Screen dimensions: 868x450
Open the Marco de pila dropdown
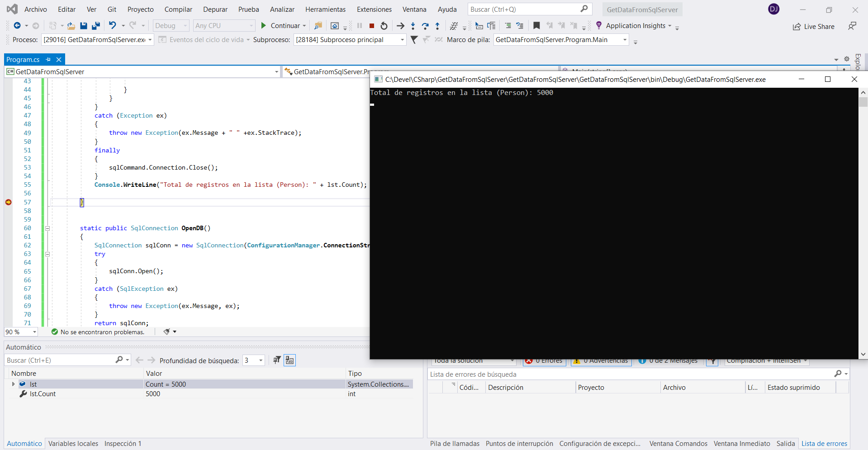click(x=625, y=40)
